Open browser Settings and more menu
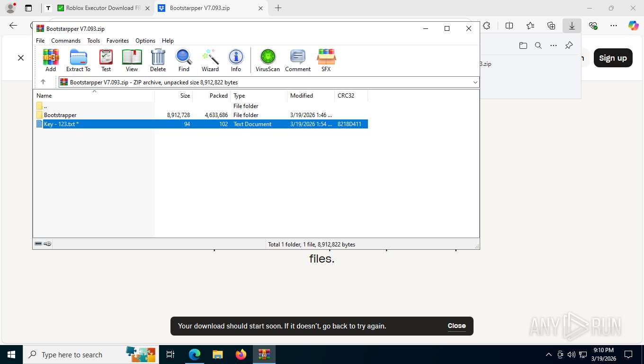This screenshot has height=364, width=644. 613,26
